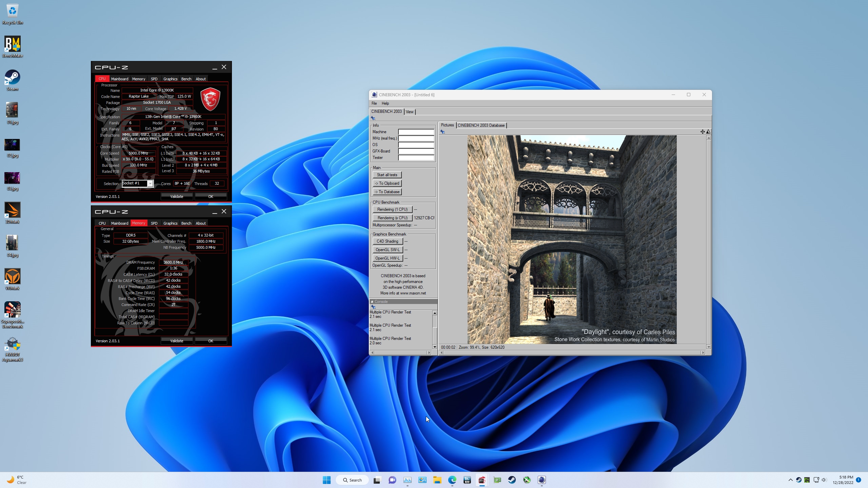Open Graphics tab in lower CPU-Z window

point(170,223)
